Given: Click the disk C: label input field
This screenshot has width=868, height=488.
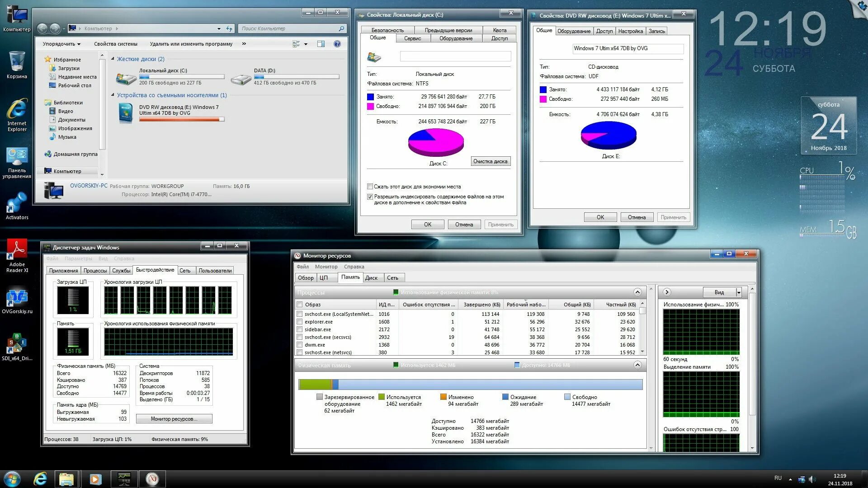Looking at the screenshot, I should tap(455, 56).
